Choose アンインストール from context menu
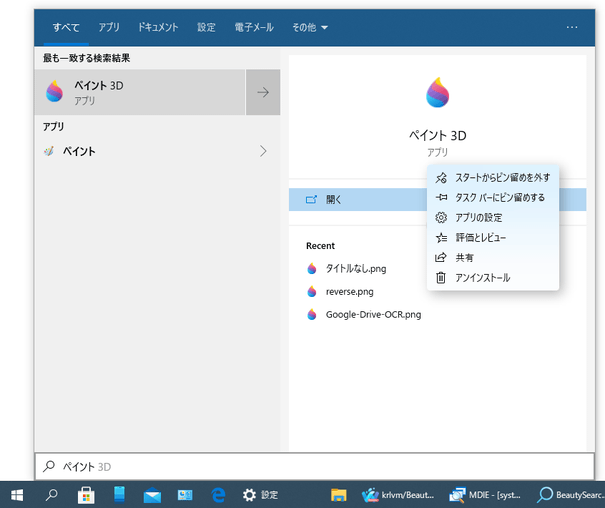Screen dimensions: 605x508 point(493,277)
